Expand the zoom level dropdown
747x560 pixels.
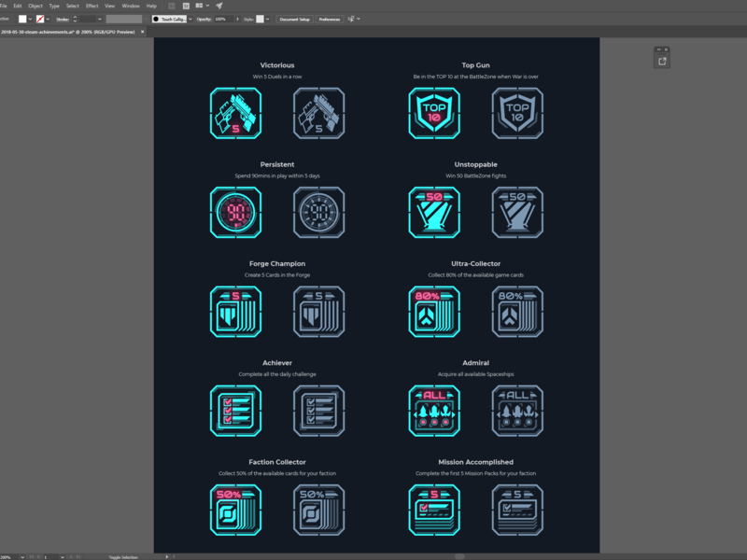[22, 557]
